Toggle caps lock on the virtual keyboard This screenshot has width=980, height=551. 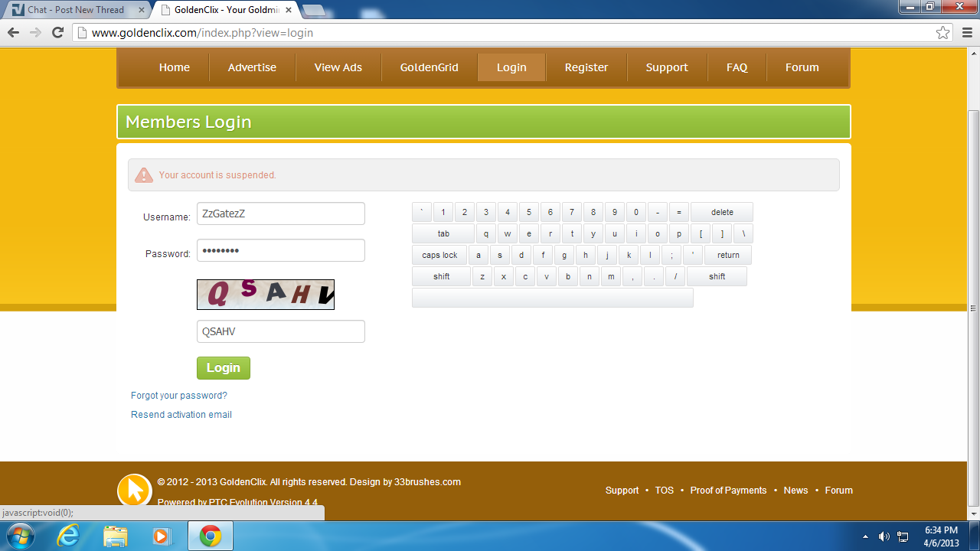[439, 255]
